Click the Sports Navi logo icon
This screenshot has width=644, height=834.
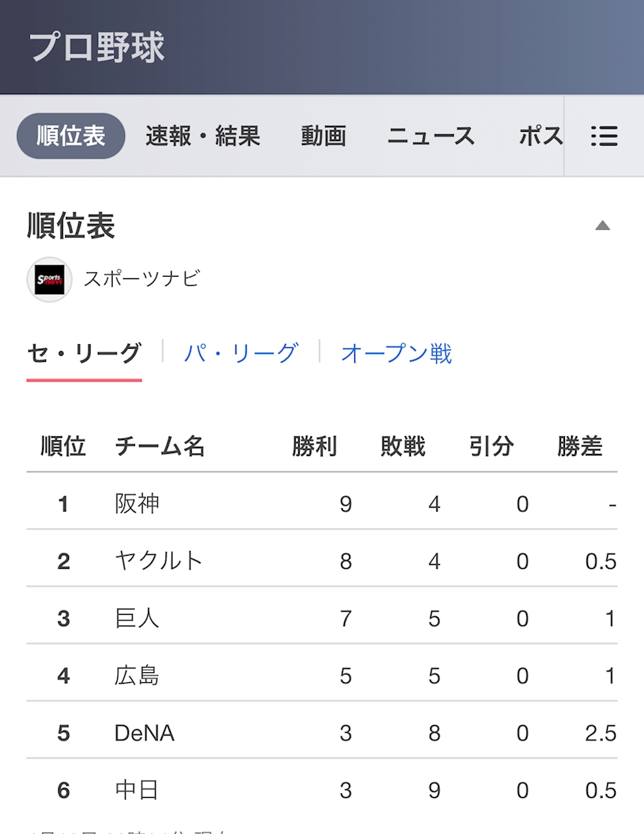tap(50, 279)
